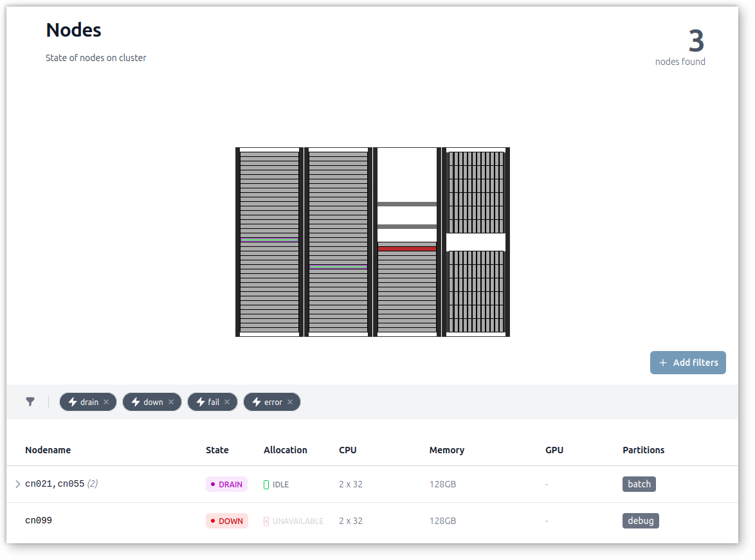Click the 2 x 32 CPU of drain row
This screenshot has height=560, width=755.
point(350,484)
